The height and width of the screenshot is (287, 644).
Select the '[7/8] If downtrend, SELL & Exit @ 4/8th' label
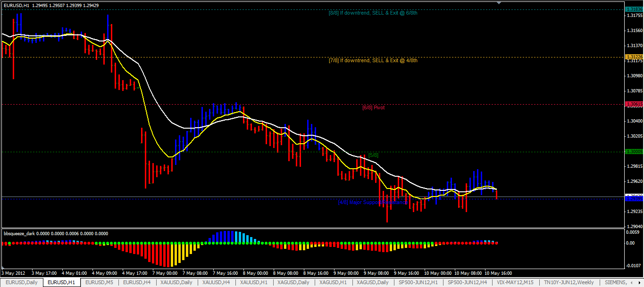tap(373, 60)
